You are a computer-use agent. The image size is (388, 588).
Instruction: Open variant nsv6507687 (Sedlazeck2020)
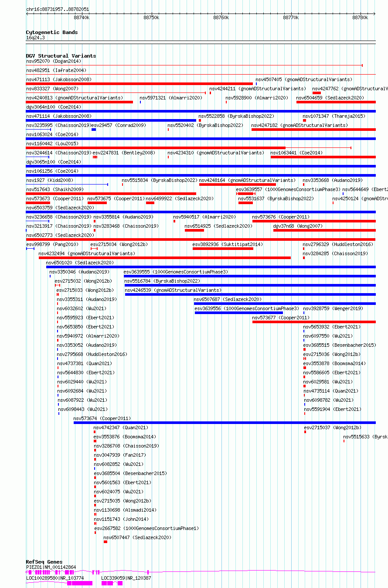point(228,299)
